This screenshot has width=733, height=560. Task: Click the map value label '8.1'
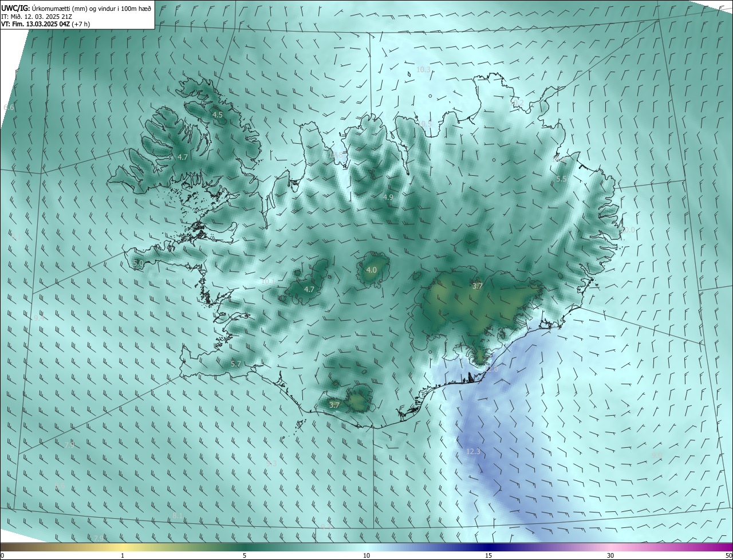coord(178,516)
